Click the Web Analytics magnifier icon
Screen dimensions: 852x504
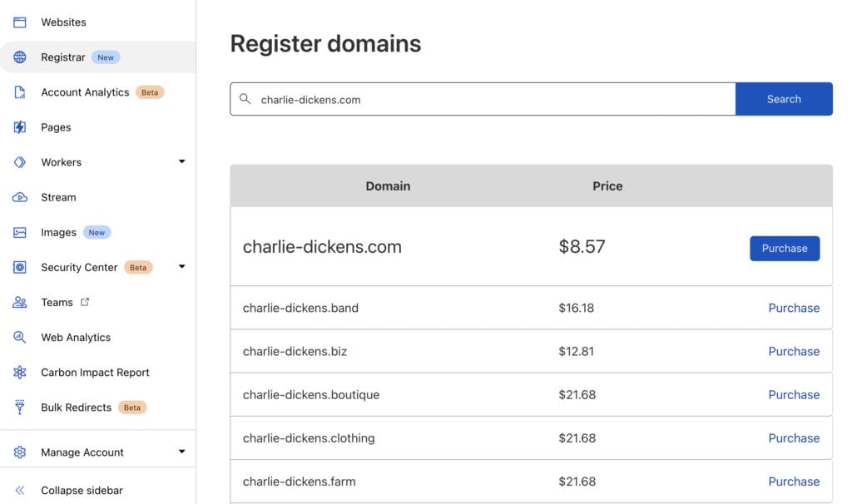pos(21,336)
